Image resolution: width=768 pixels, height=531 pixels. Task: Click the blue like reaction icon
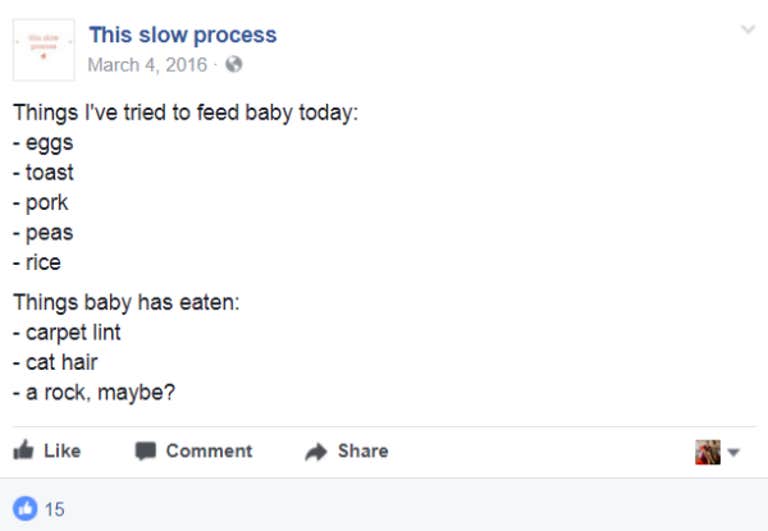[x=25, y=509]
